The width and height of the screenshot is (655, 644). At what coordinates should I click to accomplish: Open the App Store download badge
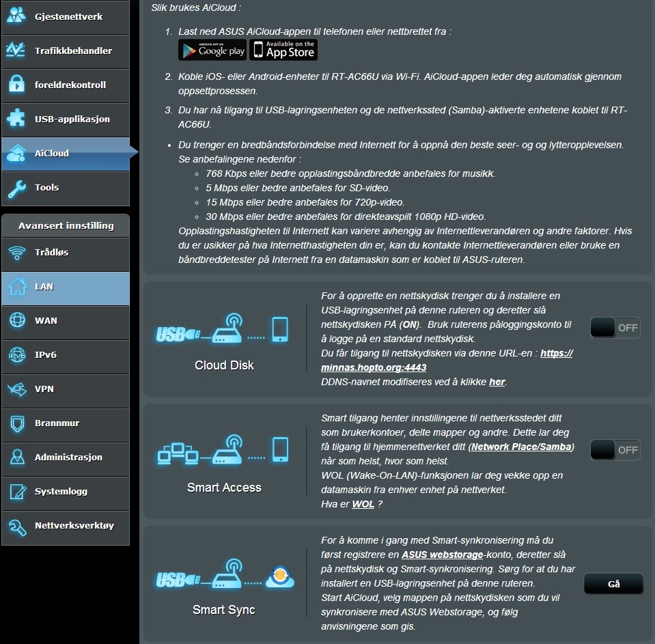[283, 50]
